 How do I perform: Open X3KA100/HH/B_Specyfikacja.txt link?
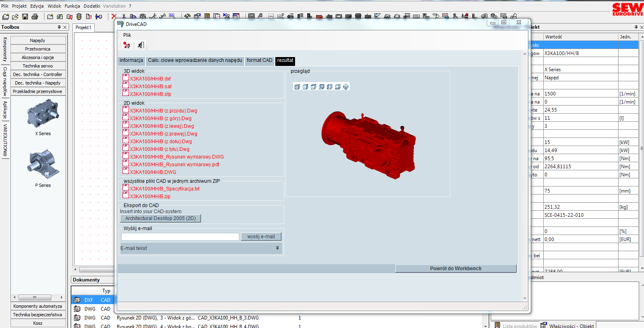[165, 189]
